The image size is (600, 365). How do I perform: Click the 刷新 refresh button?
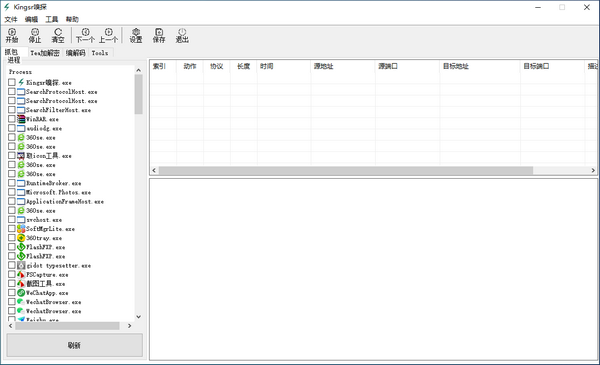tap(75, 345)
